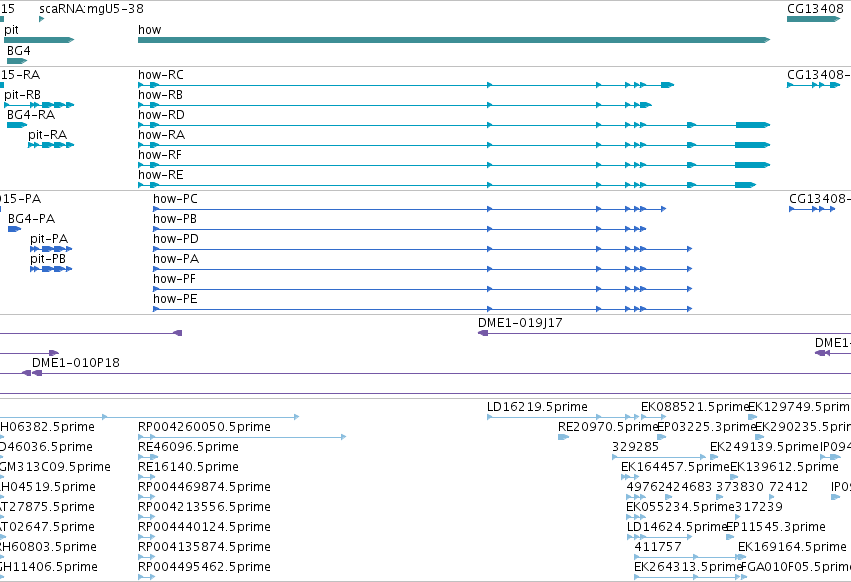Select the RE20970.5prime EST arrow
Image resolution: width=851 pixels, height=582 pixels.
pos(563,437)
